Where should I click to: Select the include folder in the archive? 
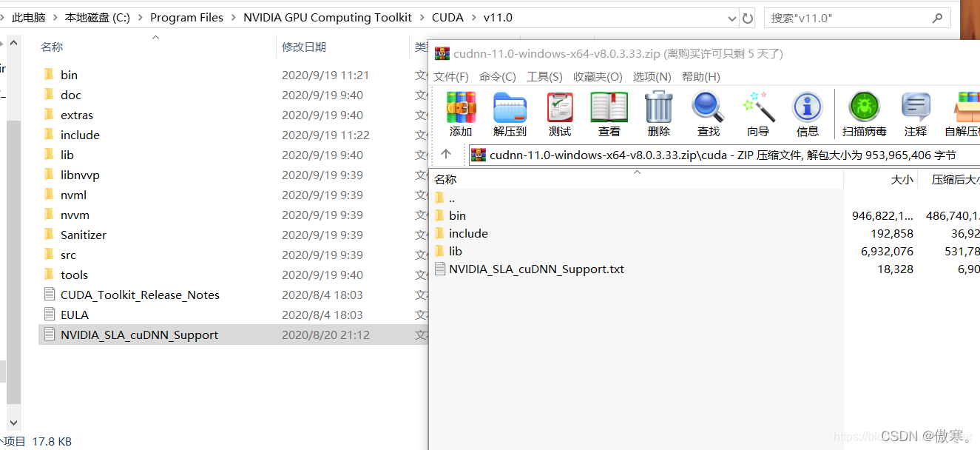468,234
